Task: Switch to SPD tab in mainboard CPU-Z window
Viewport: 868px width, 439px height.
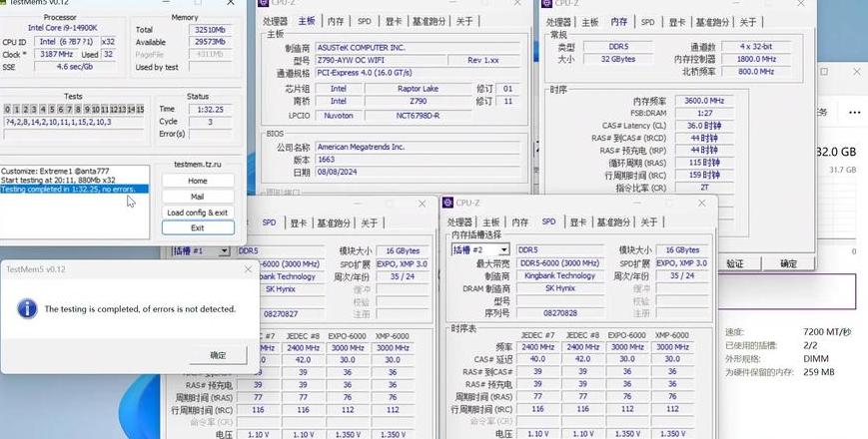Action: (365, 21)
